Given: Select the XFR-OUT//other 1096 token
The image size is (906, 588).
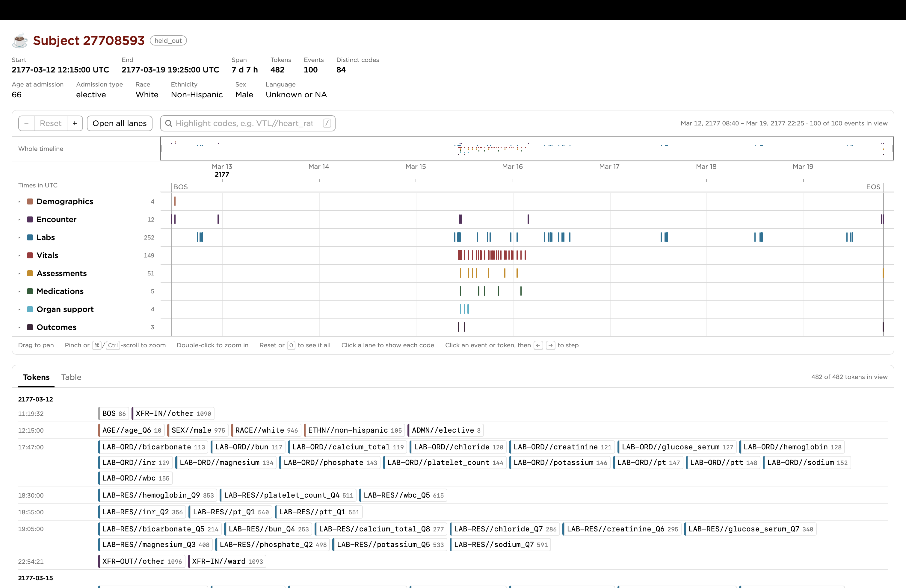Looking at the screenshot, I should click(x=142, y=561).
